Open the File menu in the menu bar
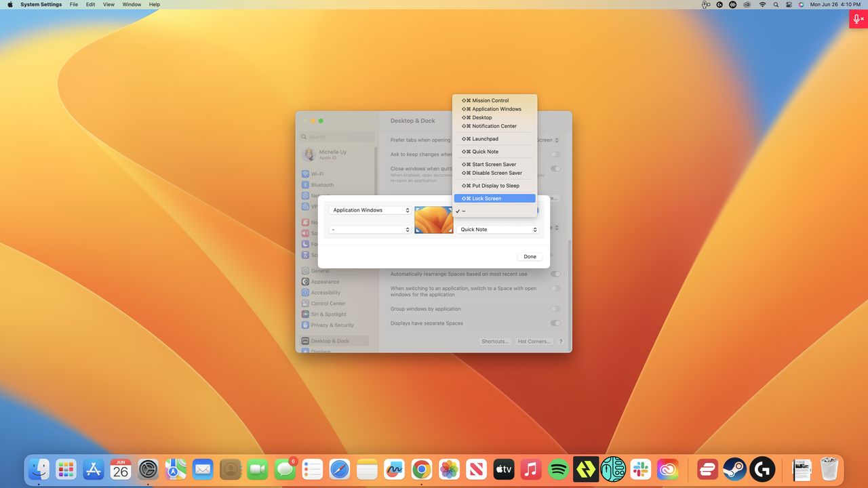Image resolution: width=868 pixels, height=488 pixels. [x=74, y=5]
